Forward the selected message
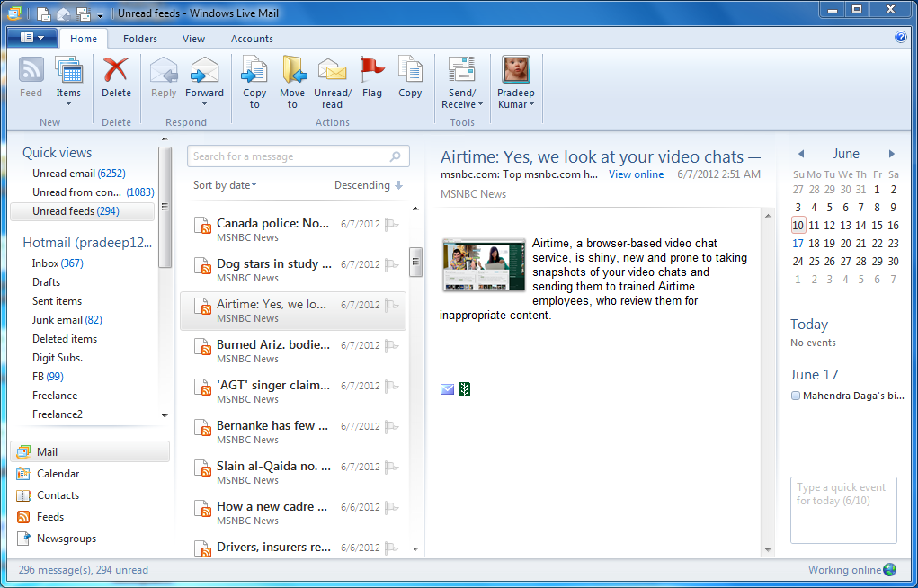The image size is (918, 588). [204, 70]
